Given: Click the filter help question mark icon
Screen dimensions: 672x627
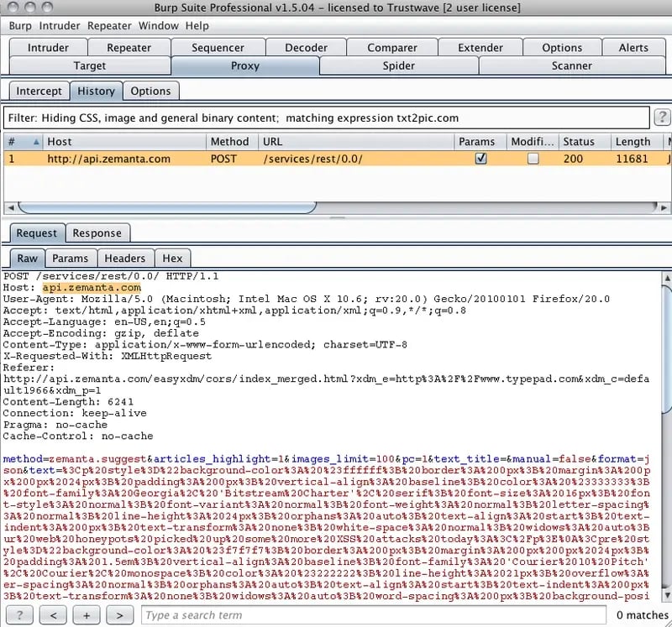Looking at the screenshot, I should click(x=662, y=118).
